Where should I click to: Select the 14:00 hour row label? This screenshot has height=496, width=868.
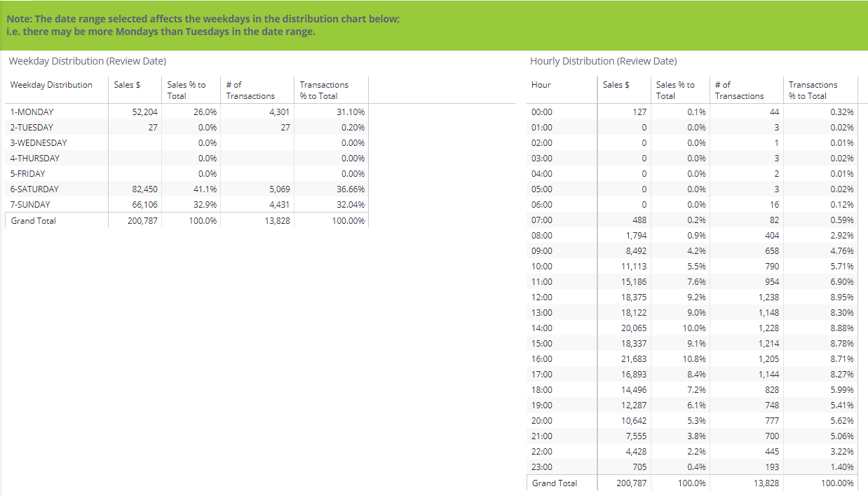(x=542, y=328)
